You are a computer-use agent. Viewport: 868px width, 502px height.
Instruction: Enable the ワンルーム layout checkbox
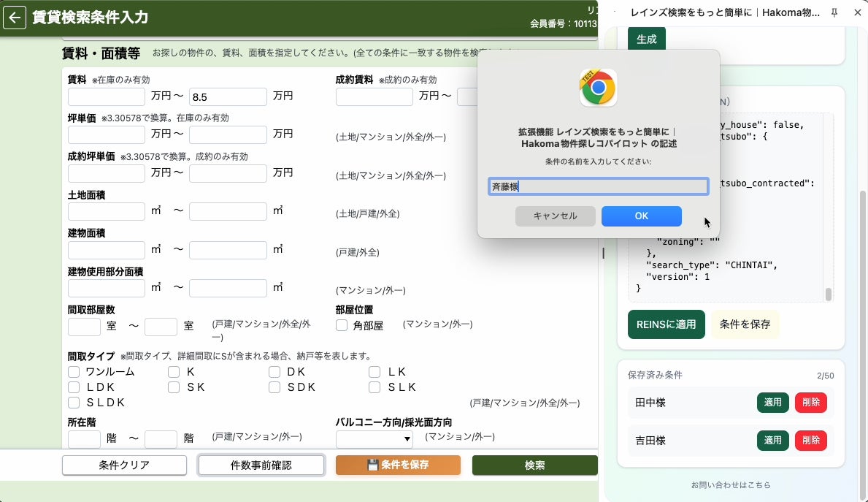[x=74, y=371]
